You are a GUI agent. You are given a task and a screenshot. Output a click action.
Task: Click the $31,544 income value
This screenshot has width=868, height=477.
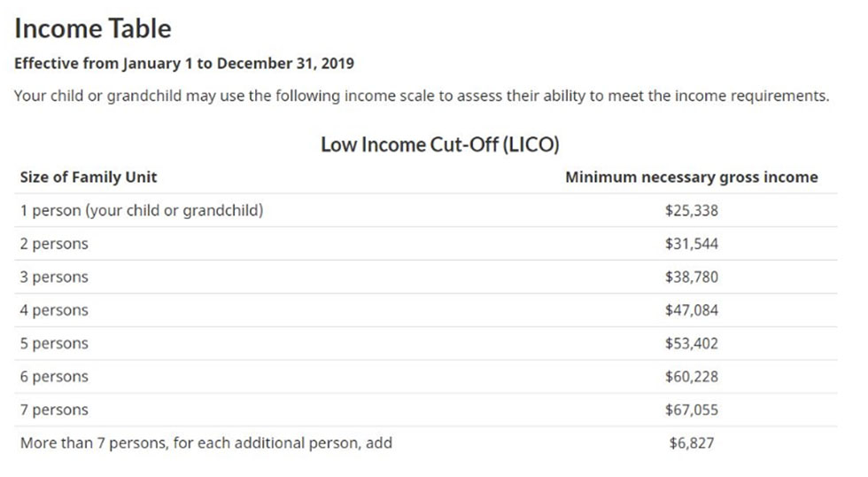point(692,244)
